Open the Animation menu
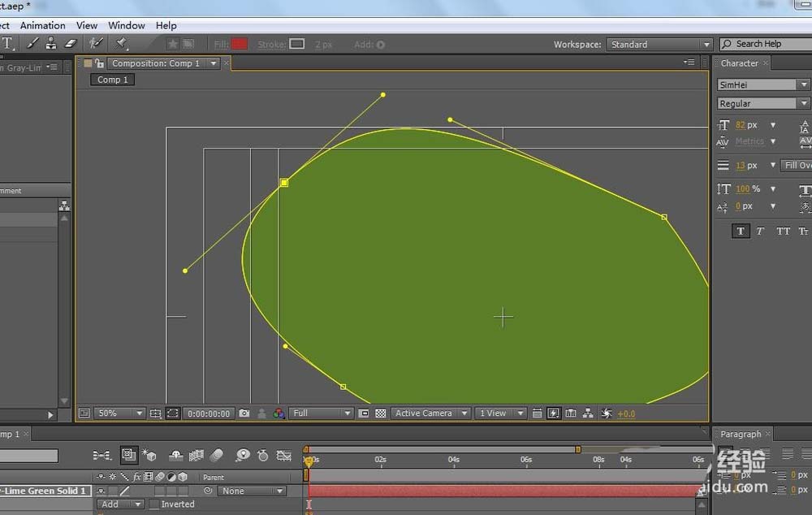 click(42, 25)
